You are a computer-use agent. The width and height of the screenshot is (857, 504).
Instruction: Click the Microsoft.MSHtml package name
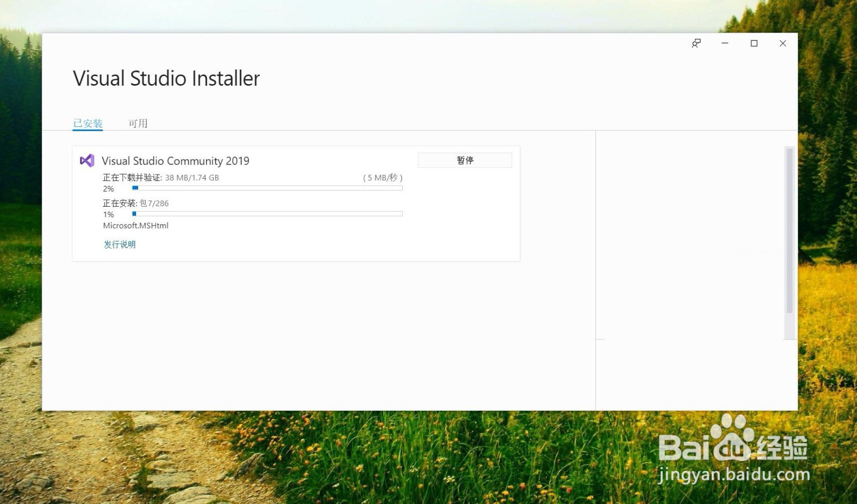(x=136, y=225)
